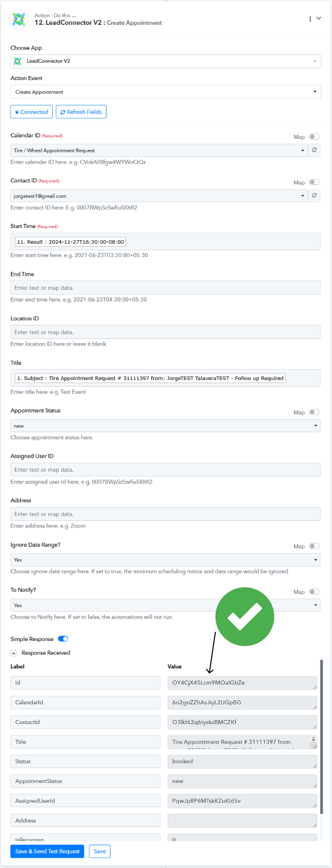Turn off the Simple Response switch

(x=63, y=639)
